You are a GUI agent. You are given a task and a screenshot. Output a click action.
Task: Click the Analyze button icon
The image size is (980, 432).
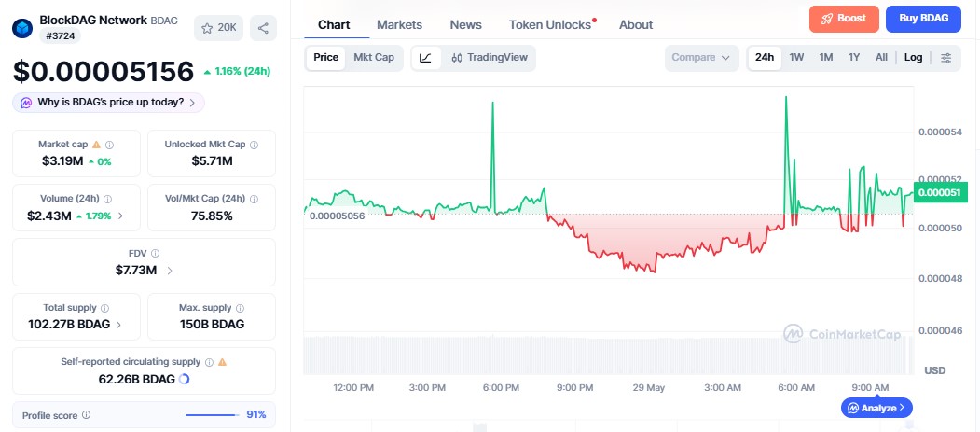coord(852,409)
